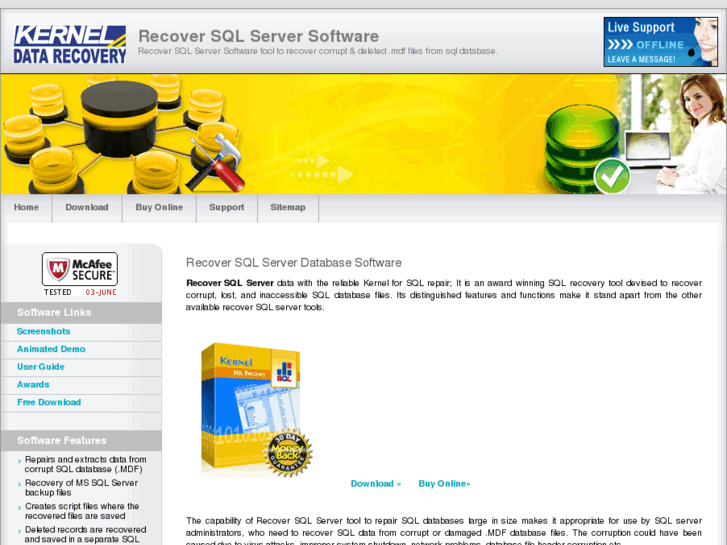This screenshot has width=727, height=545.
Task: Click the Recover SQL Server Database Software heading
Action: [293, 263]
